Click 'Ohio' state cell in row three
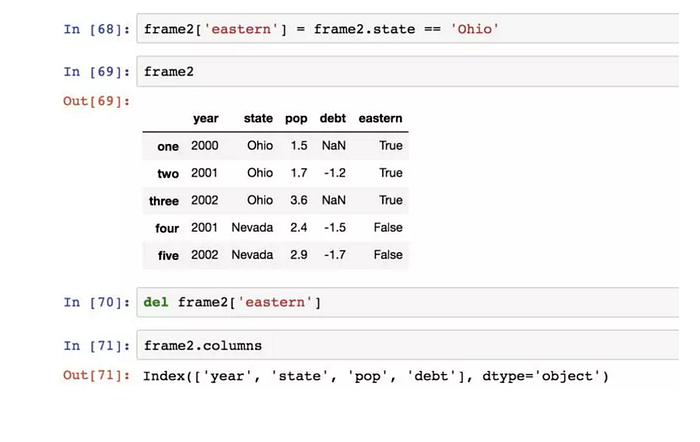This screenshot has height=442, width=700. [260, 200]
